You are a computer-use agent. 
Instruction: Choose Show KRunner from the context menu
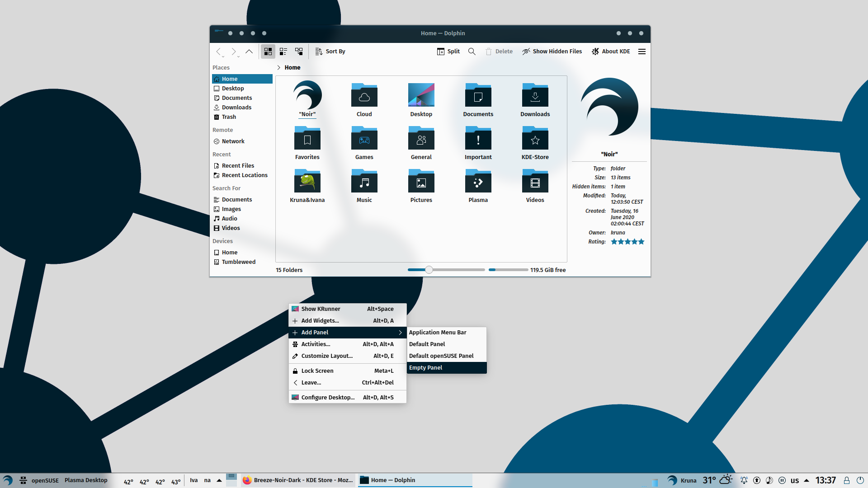[348, 309]
